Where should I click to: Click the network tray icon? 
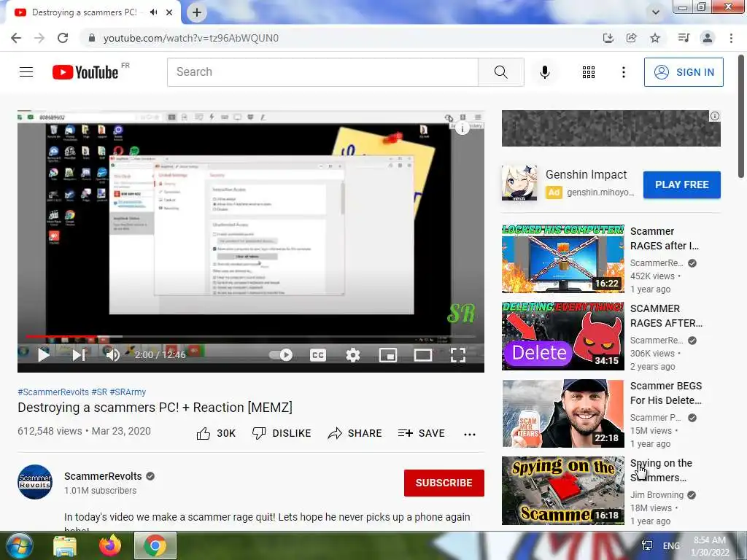tap(647, 545)
